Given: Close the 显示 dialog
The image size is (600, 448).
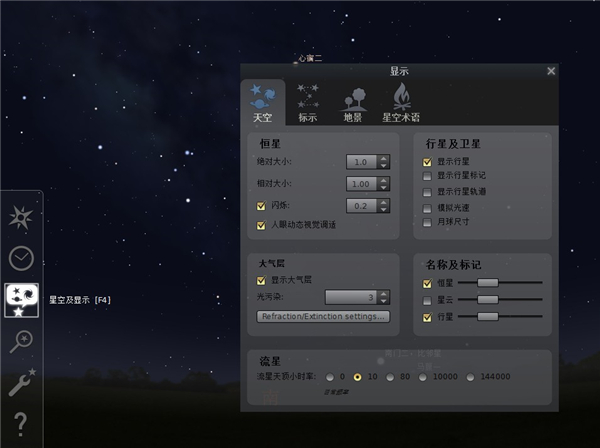Looking at the screenshot, I should [x=551, y=71].
